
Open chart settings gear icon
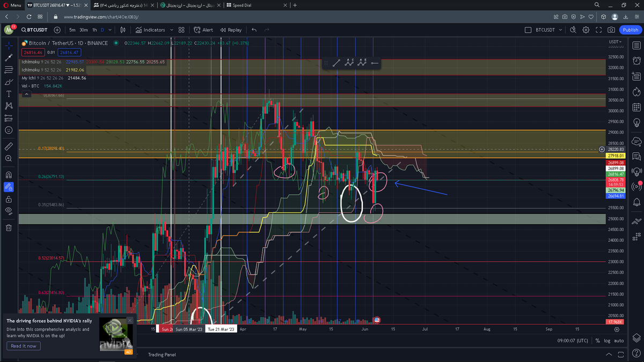click(x=586, y=30)
